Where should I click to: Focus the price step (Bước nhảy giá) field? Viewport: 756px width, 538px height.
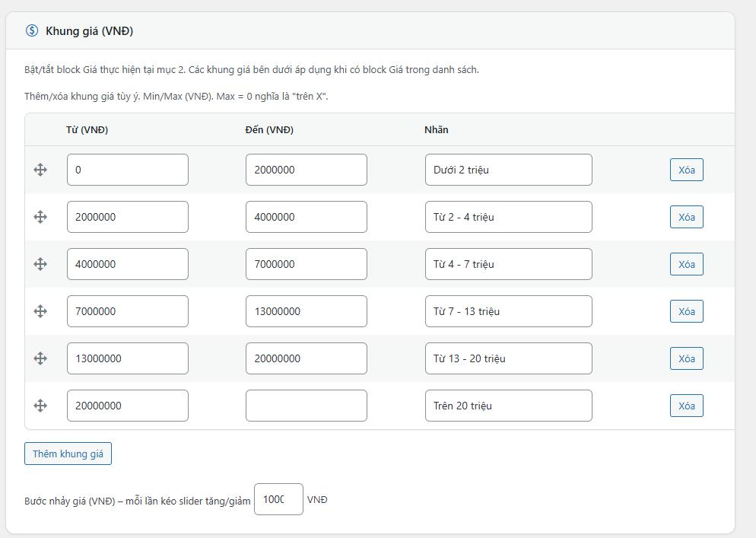[x=278, y=499]
